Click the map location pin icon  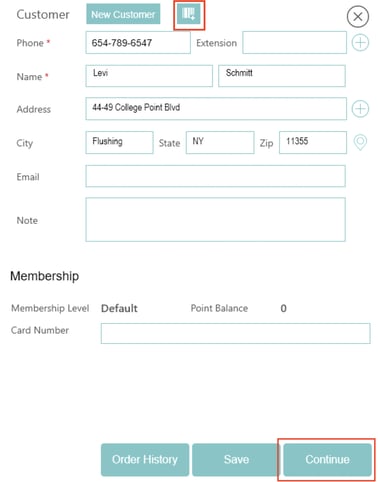(360, 142)
